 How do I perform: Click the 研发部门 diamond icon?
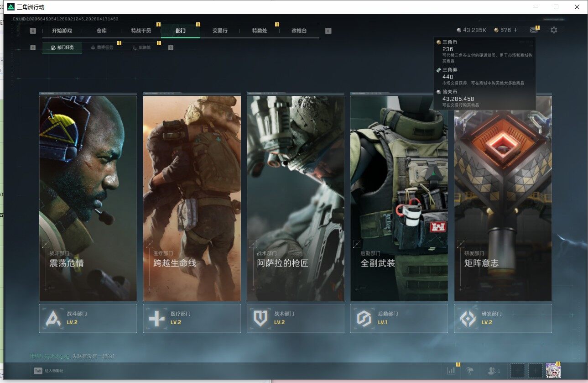point(468,318)
